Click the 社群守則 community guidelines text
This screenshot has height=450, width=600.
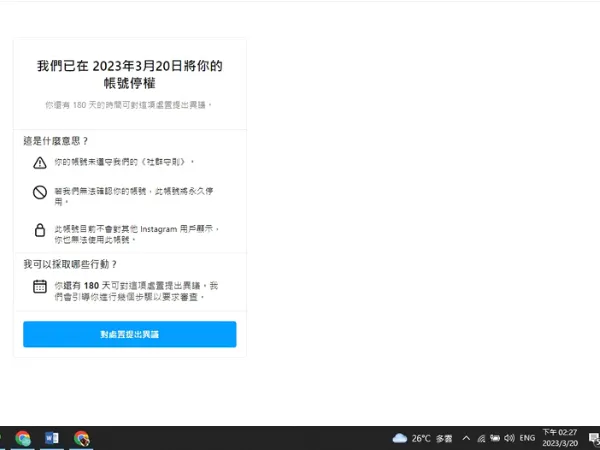coord(164,162)
